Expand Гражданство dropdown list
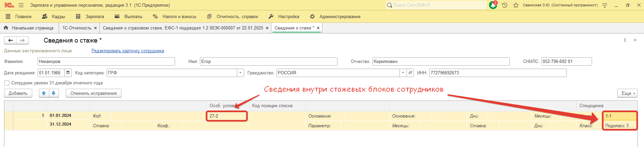 click(402, 73)
